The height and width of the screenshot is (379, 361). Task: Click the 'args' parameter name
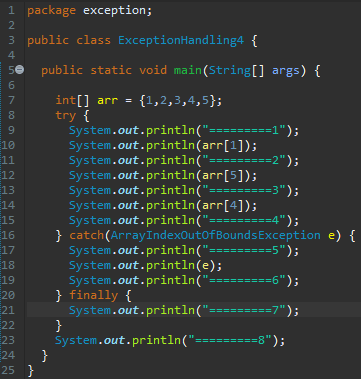click(x=286, y=71)
